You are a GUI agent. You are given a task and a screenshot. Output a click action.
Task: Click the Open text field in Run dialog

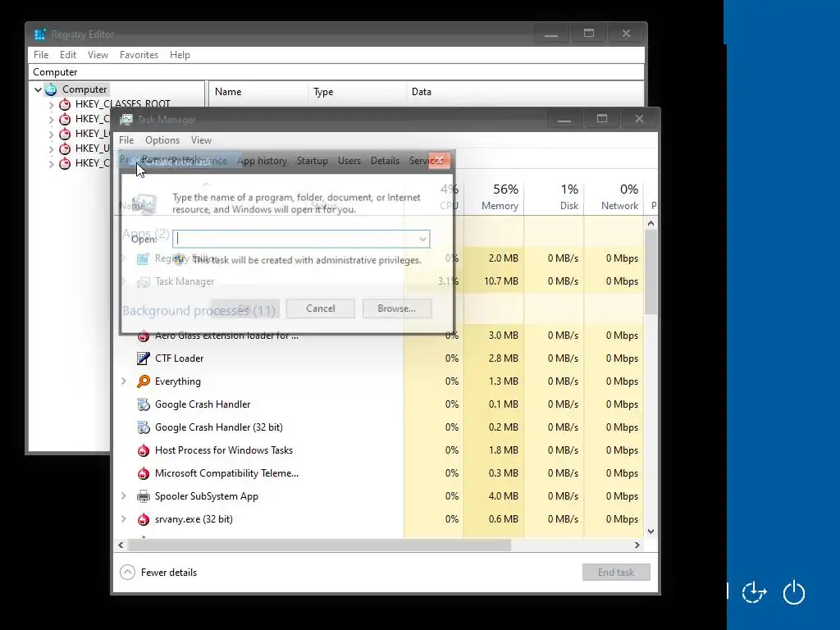tap(301, 239)
